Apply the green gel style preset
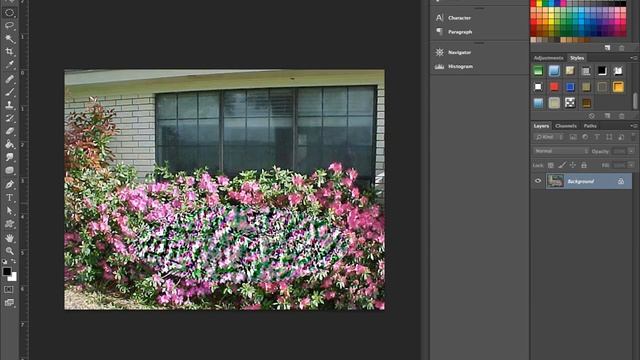 [538, 71]
